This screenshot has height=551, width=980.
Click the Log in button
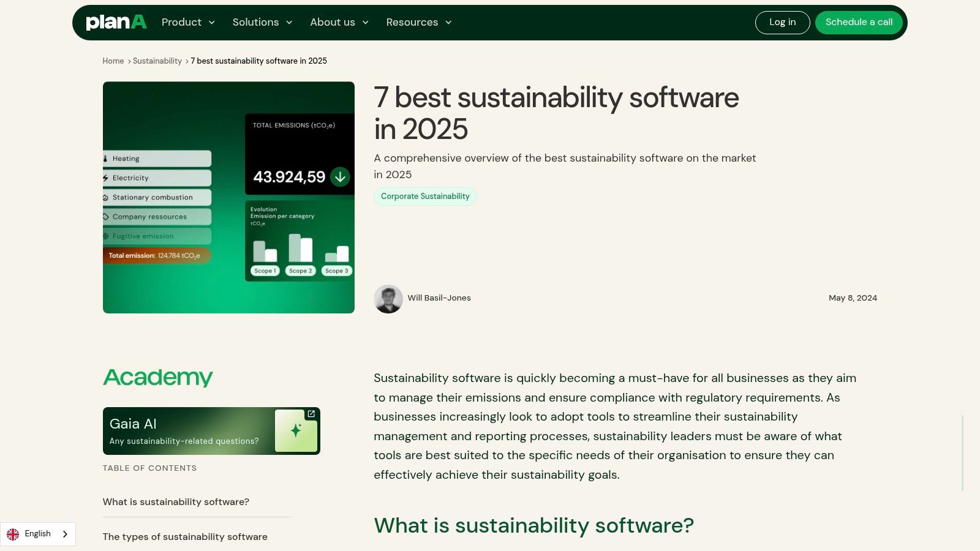(x=783, y=22)
